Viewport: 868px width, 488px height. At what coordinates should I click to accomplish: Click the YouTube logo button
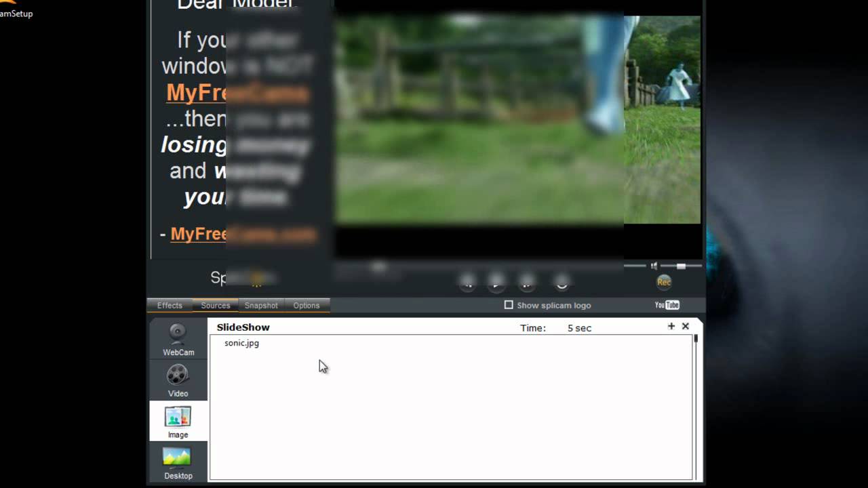tap(667, 305)
